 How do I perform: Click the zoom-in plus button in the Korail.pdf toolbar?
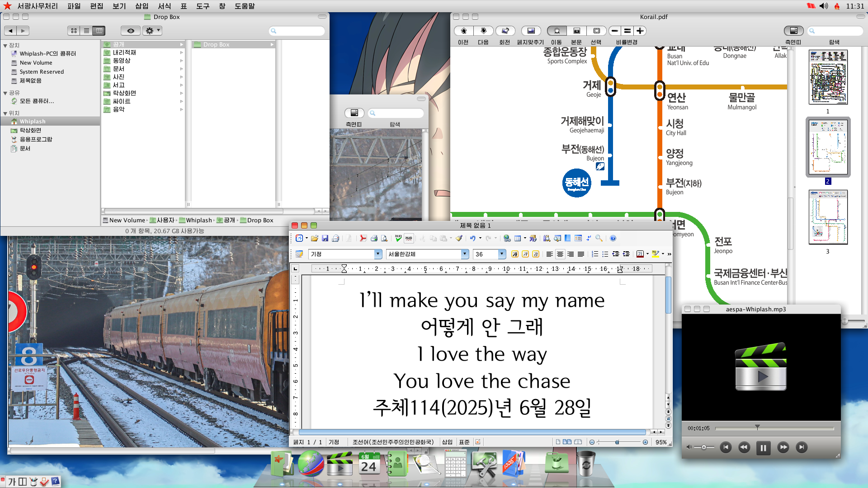click(640, 31)
